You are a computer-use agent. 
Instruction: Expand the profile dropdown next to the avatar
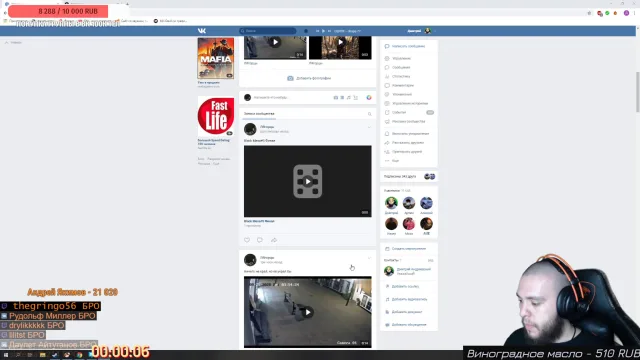[435, 31]
